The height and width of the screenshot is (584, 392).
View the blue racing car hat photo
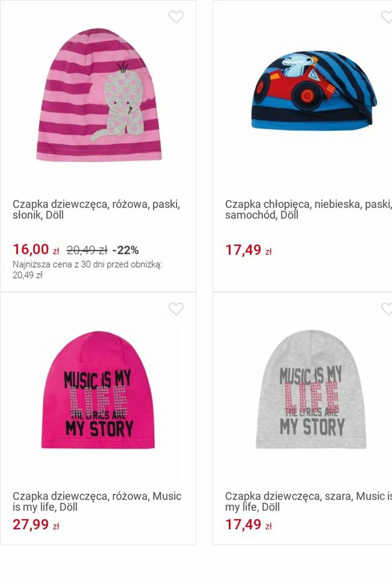coord(314,90)
